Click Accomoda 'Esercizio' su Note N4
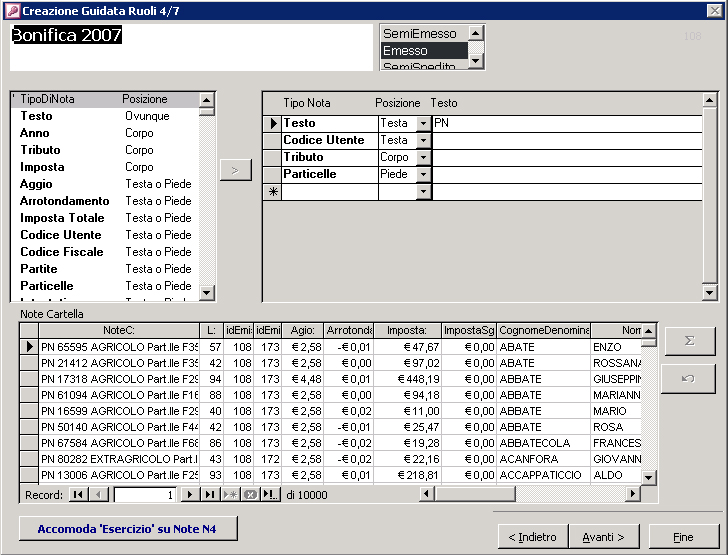Screen dimensions: 728x555 (x=128, y=528)
